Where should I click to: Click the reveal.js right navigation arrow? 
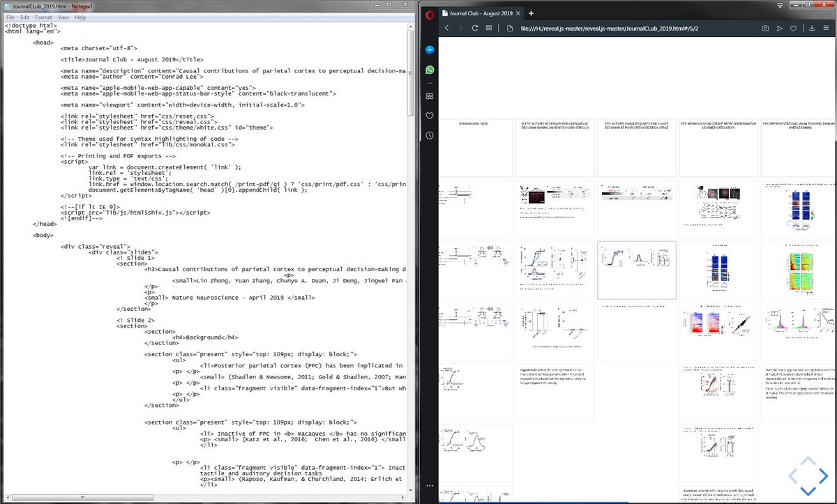823,476
